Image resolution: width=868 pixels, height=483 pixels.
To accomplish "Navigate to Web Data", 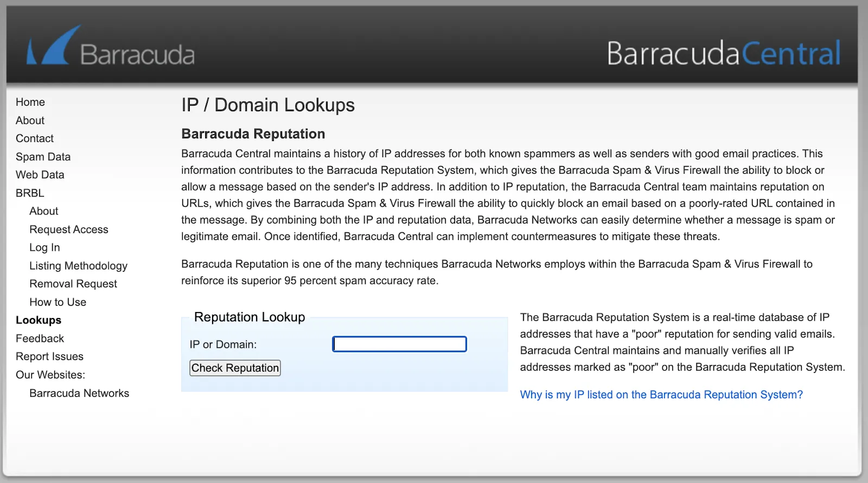I will 40,175.
